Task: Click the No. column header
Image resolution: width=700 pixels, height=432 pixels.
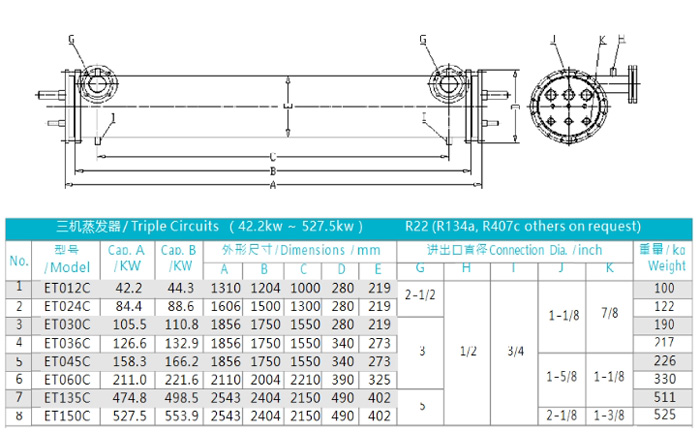Action: point(19,261)
